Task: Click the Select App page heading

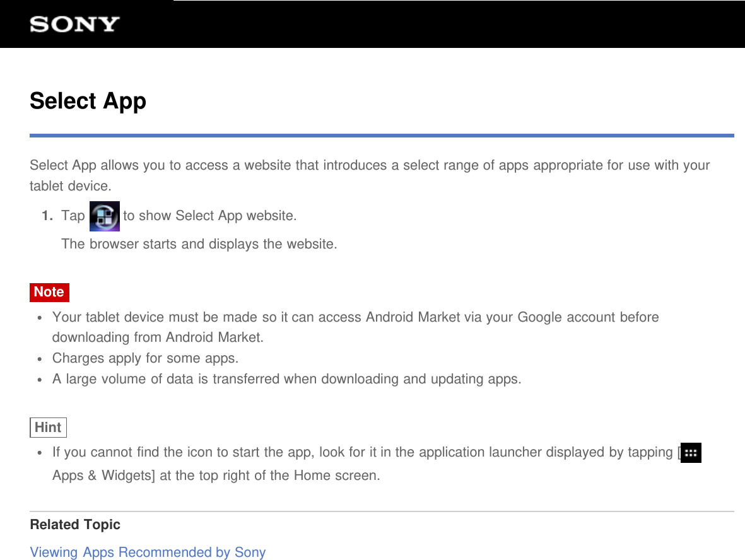Action: [88, 101]
